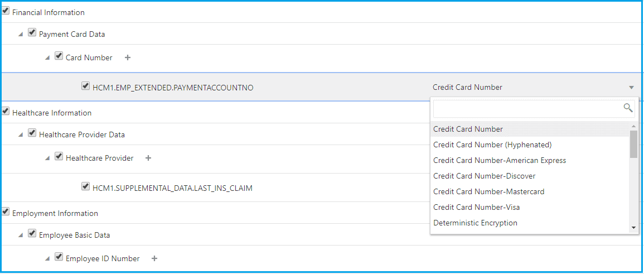
Task: Click the Employment Information label
Action: click(55, 213)
